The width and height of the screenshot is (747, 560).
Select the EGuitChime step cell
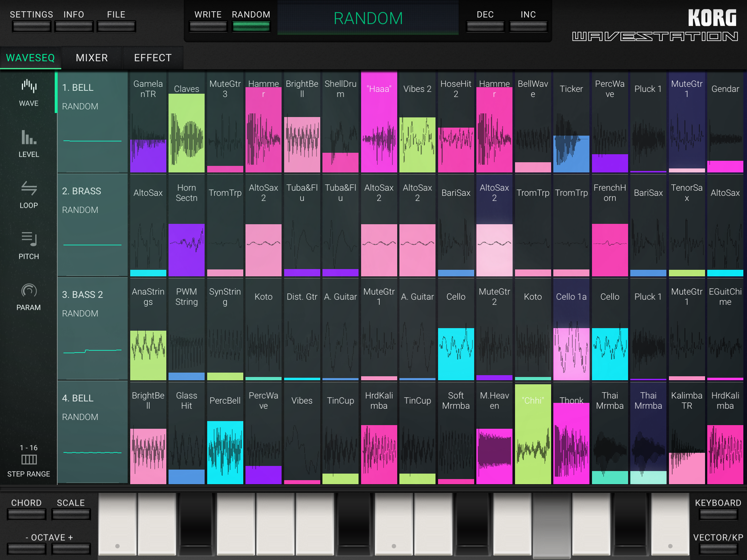725,329
